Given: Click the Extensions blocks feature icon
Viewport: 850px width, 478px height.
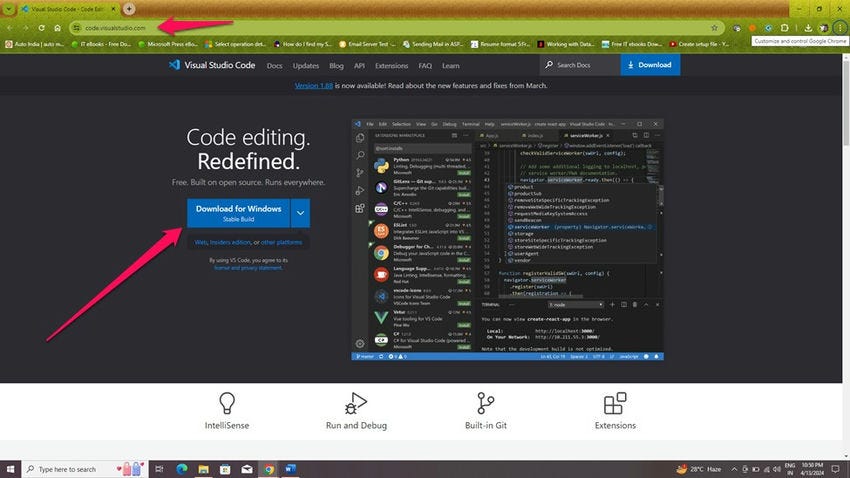Looking at the screenshot, I should pos(615,403).
